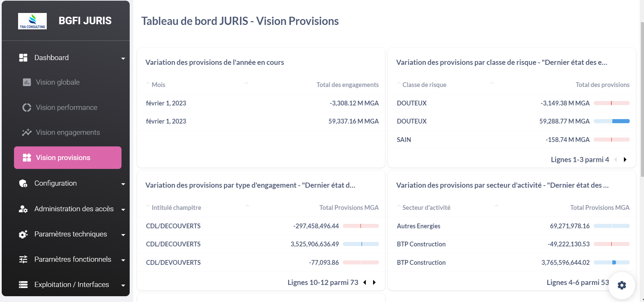The image size is (644, 302).
Task: Click the Dashboard grid icon
Action: (x=23, y=58)
